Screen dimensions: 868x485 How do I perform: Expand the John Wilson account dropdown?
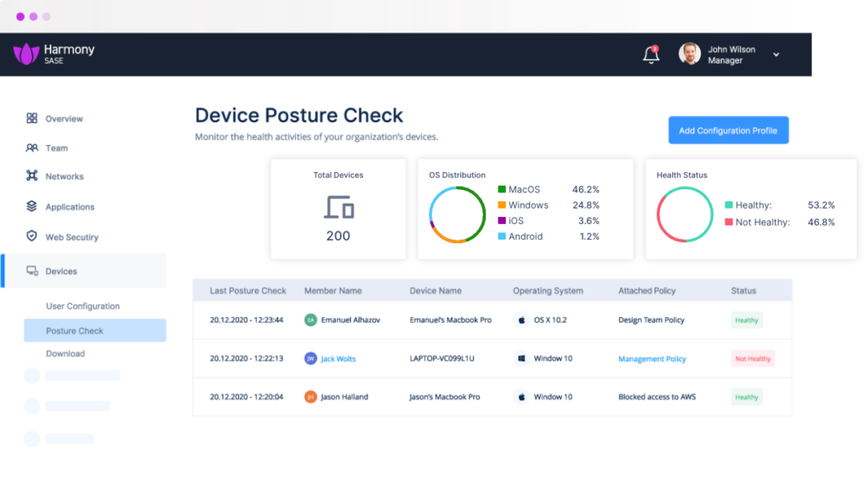tap(776, 55)
